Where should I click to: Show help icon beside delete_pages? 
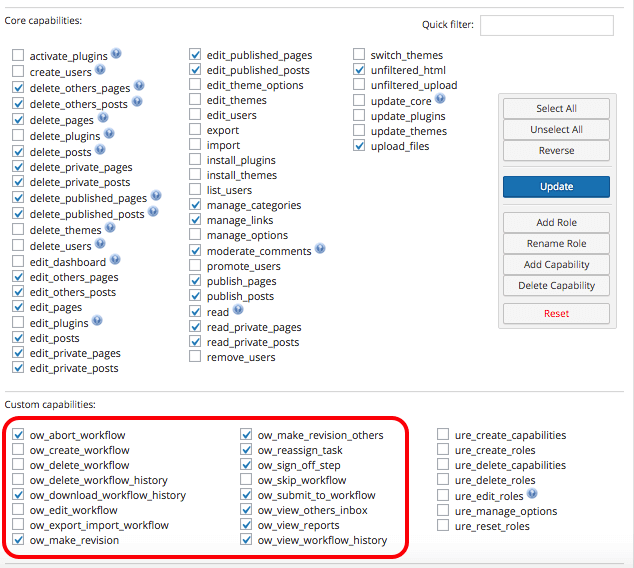pos(103,117)
